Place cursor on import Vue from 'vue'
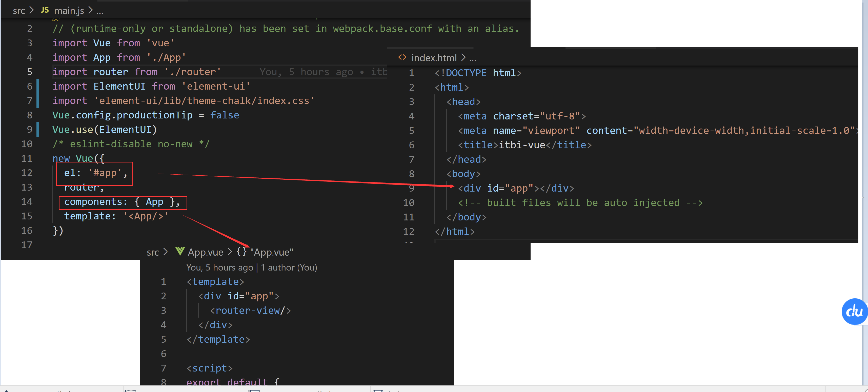Image resolution: width=868 pixels, height=392 pixels. pyautogui.click(x=113, y=43)
